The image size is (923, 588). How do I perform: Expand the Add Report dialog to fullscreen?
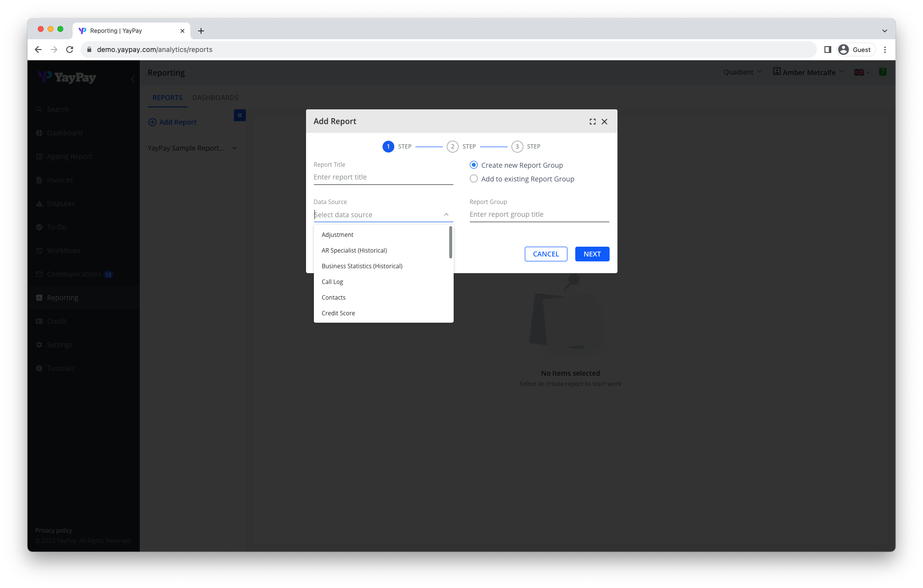[x=592, y=122]
